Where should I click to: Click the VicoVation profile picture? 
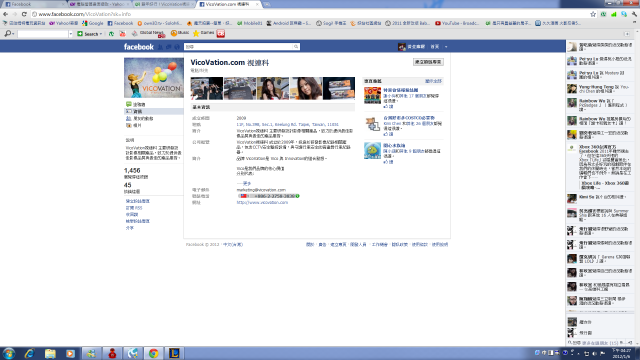(x=154, y=78)
